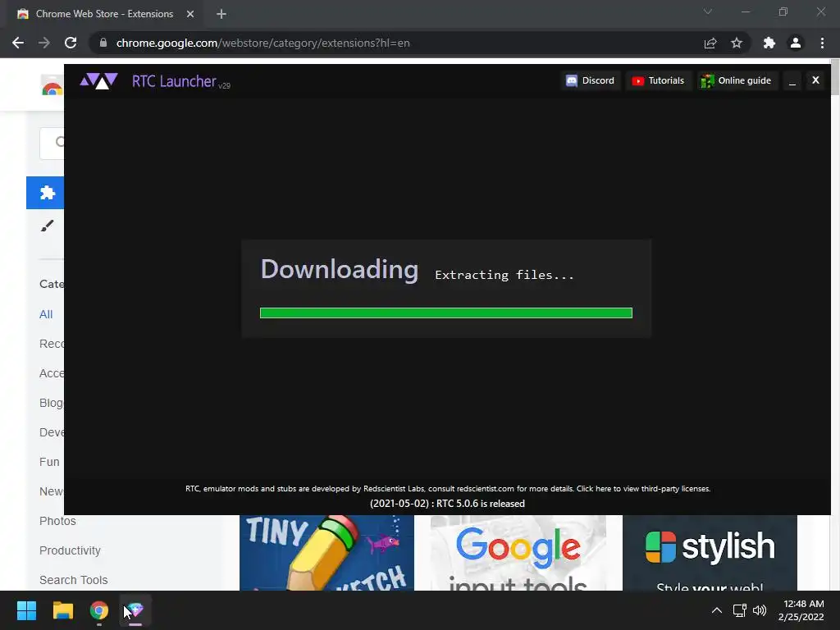Close the RTC Launcher window
The height and width of the screenshot is (630, 840).
pyautogui.click(x=815, y=80)
